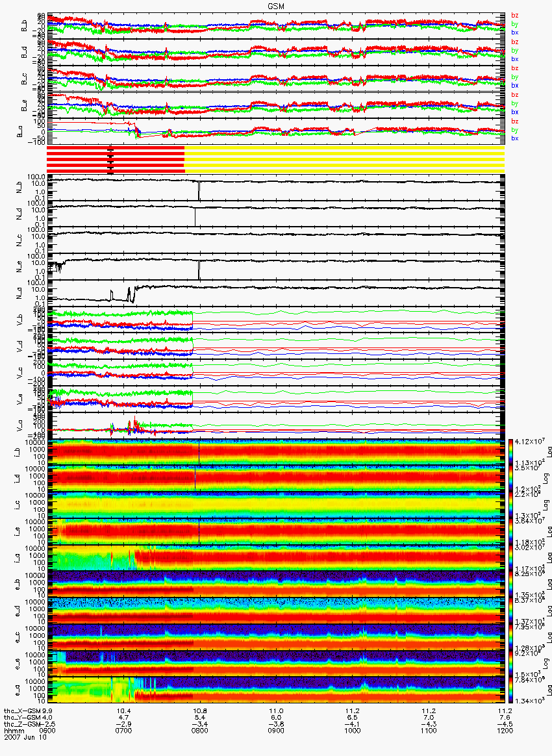This screenshot has height=756, width=552.
Task: Click the 0700 time tick label
Action: point(123,731)
